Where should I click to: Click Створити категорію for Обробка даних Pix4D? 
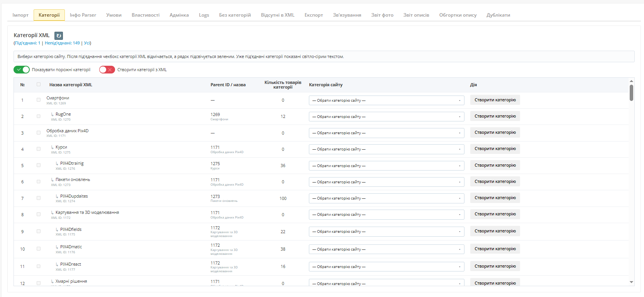(495, 132)
